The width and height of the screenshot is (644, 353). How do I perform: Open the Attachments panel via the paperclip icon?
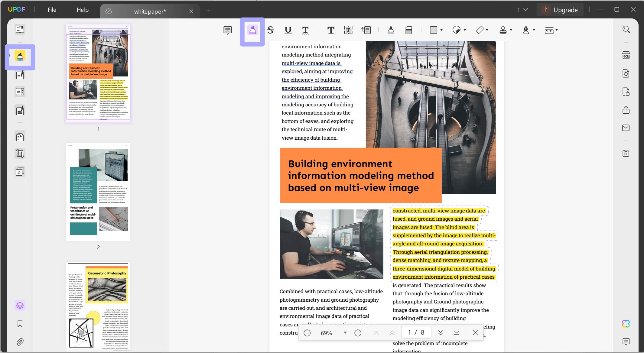[x=20, y=342]
